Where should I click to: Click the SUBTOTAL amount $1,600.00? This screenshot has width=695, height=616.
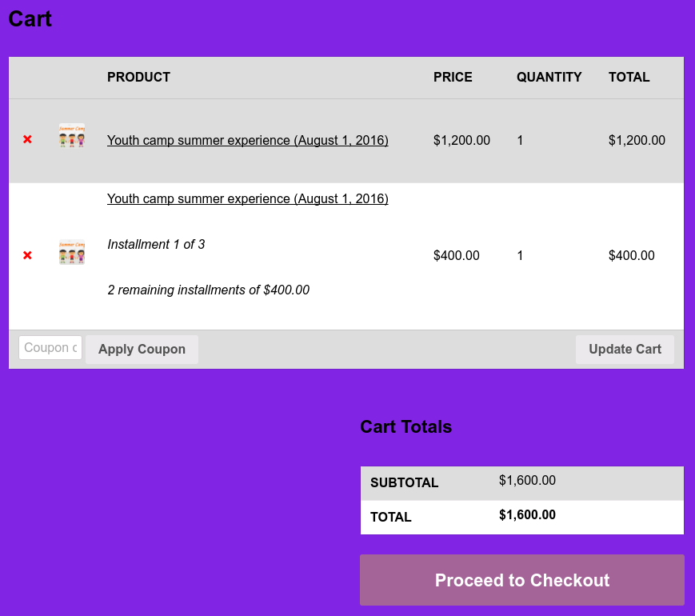(527, 480)
